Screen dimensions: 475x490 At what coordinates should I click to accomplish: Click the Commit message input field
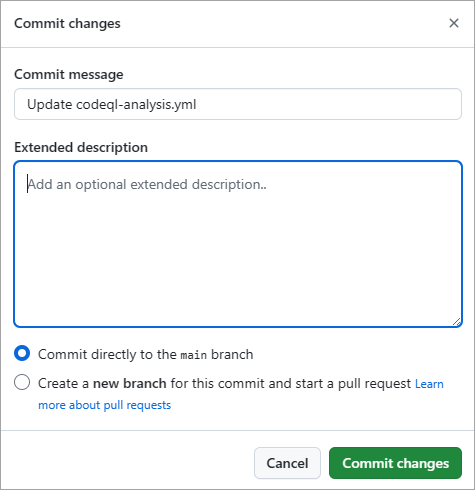coord(238,104)
